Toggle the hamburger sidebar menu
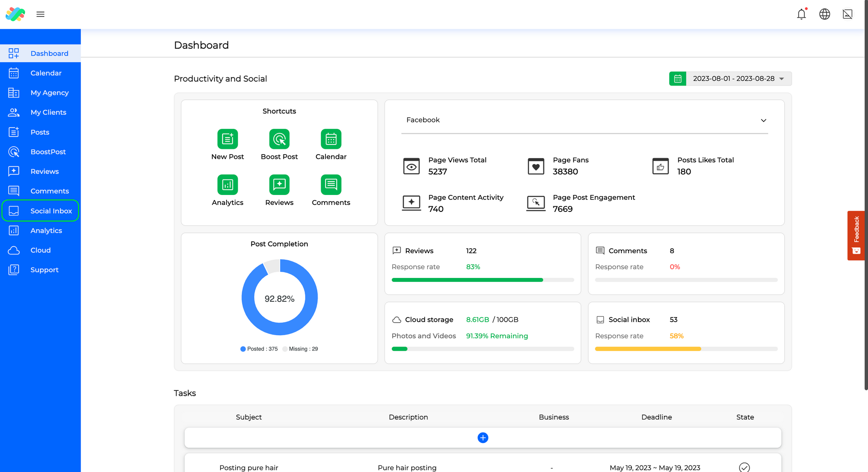Viewport: 868px width, 472px height. (x=40, y=14)
